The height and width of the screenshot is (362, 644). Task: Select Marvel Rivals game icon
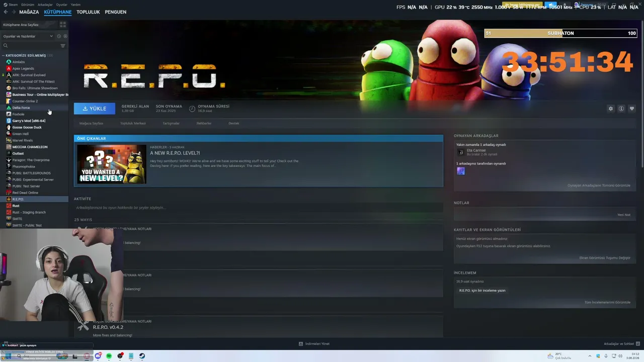(9, 140)
